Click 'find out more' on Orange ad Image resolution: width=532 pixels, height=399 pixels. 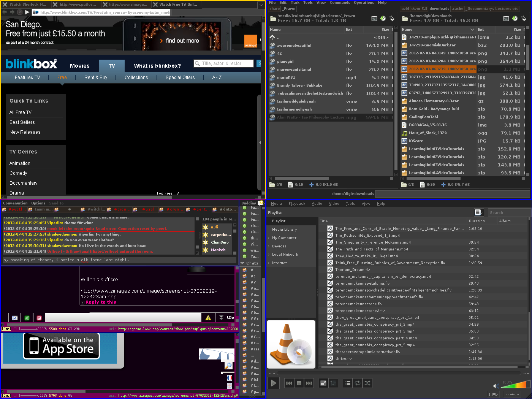(179, 41)
